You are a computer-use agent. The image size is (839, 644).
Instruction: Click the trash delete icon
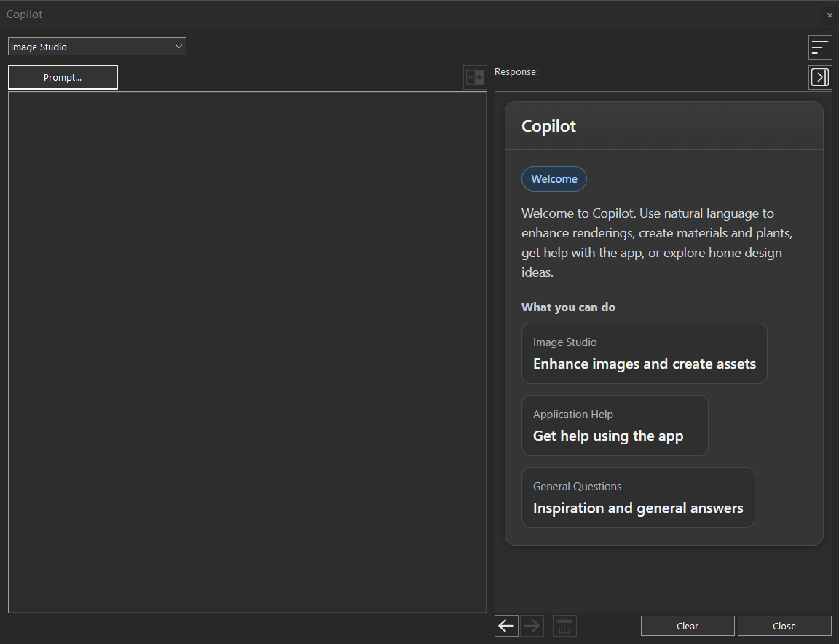click(564, 626)
